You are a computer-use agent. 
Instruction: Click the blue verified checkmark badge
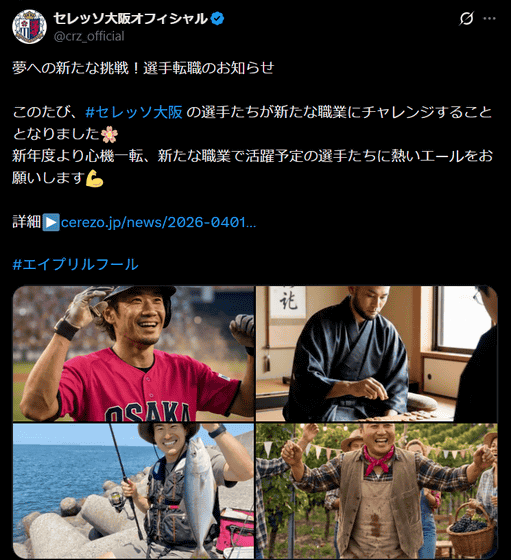[x=217, y=19]
